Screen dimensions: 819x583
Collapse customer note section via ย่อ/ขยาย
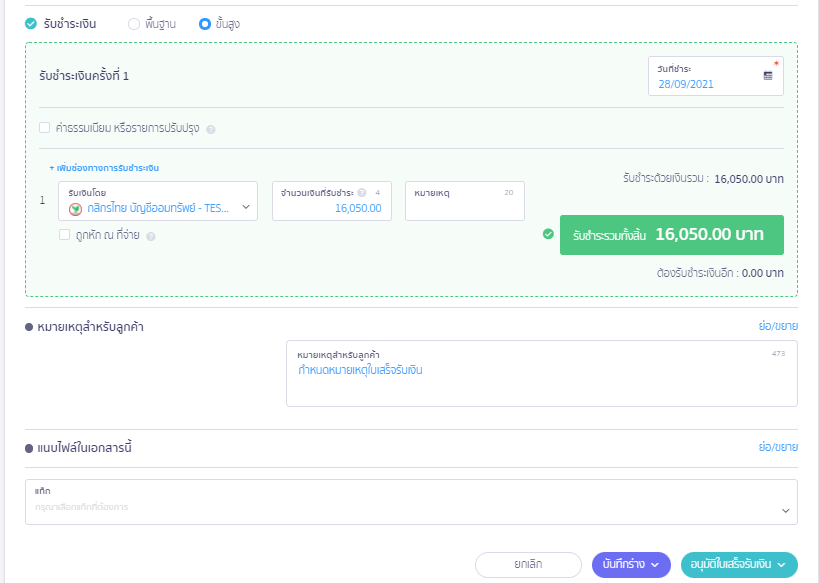pos(778,326)
